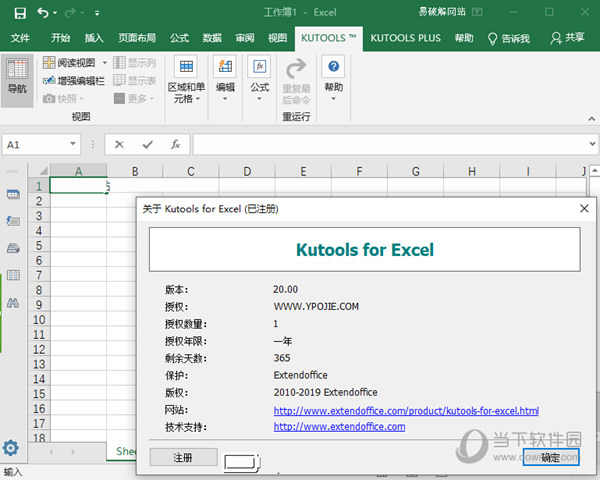Select the 页面布局 page layout tab
Viewport: 600px width, 480px height.
137,38
